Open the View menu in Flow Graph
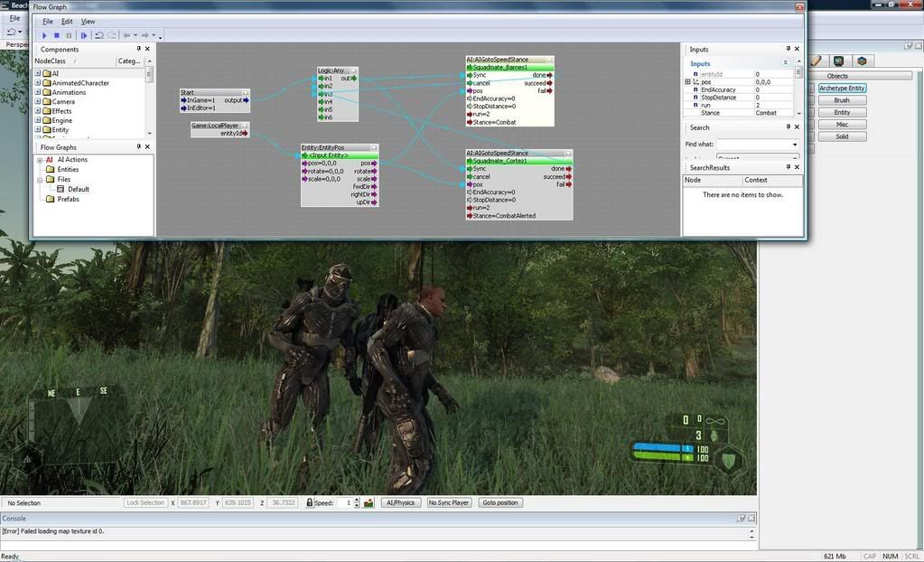Screen dimensions: 924x562 [x=88, y=21]
